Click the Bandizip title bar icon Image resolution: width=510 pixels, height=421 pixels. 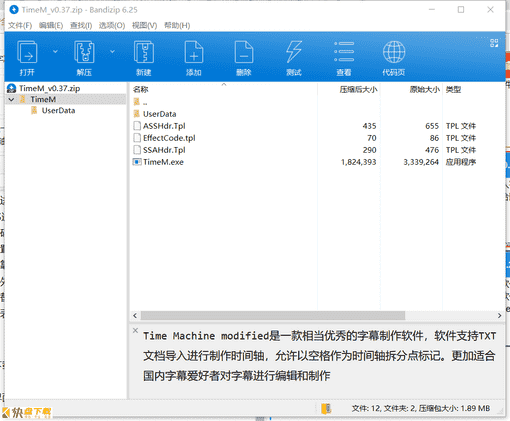14,10
